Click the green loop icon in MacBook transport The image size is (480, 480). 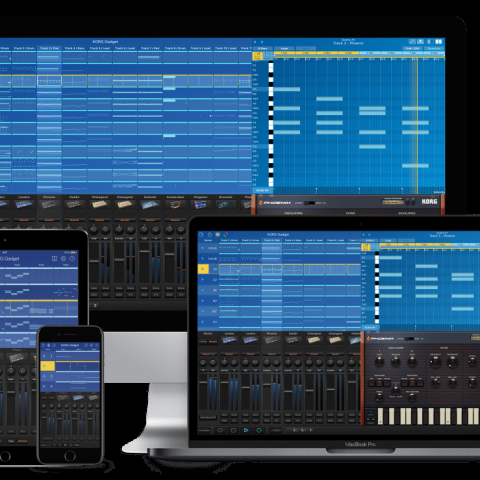(x=259, y=430)
